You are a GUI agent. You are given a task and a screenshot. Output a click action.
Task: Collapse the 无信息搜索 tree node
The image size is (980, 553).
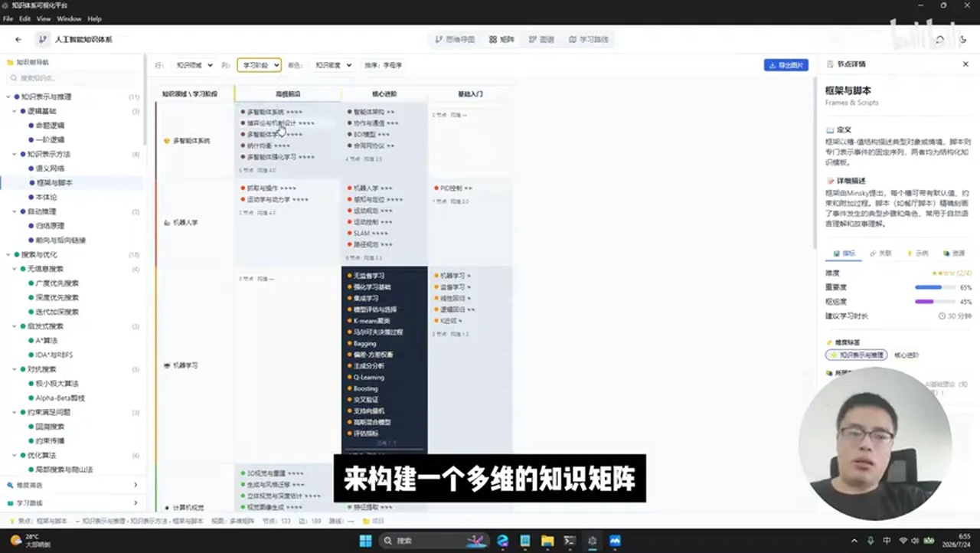click(x=15, y=269)
